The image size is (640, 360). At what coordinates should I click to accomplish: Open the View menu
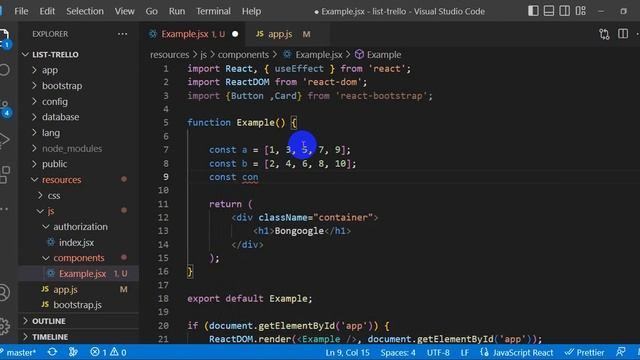click(x=124, y=11)
